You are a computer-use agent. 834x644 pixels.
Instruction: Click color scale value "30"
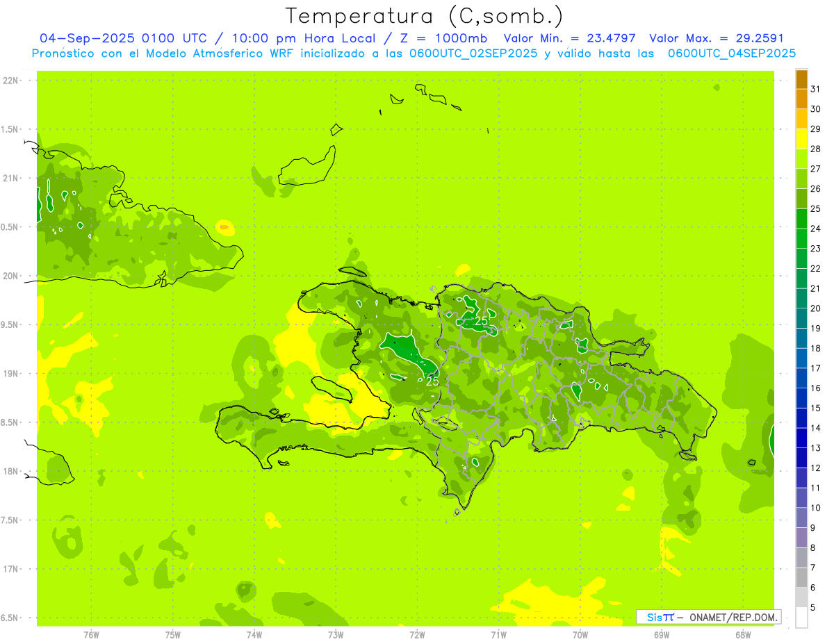(816, 109)
